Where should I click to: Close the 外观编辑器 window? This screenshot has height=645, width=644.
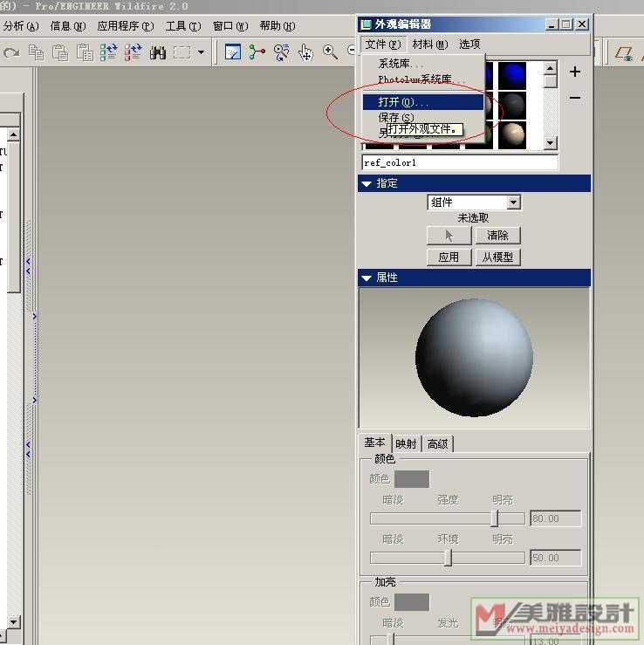[x=582, y=24]
